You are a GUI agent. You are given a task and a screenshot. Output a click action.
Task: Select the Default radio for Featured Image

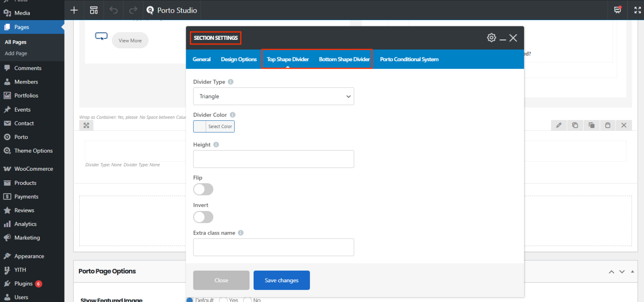pos(190,300)
